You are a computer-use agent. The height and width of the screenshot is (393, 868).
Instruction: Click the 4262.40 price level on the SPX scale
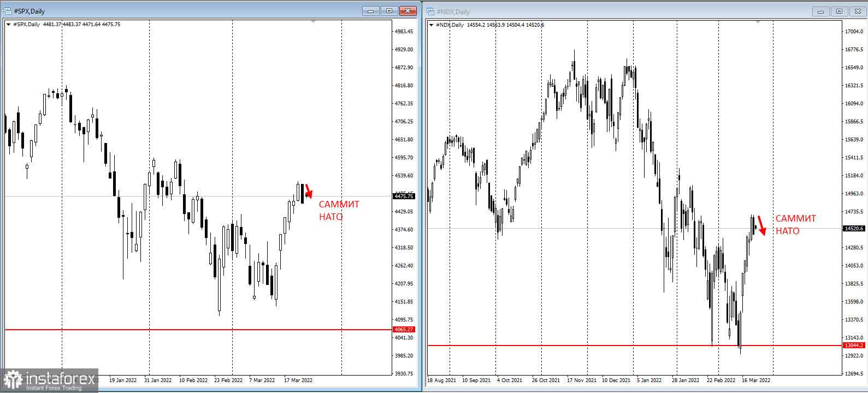(x=404, y=266)
